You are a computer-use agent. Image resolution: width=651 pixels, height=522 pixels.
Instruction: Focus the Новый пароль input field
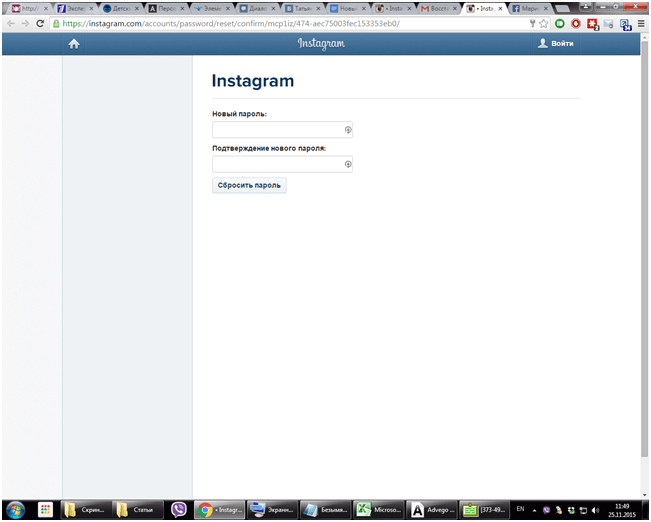tap(282, 130)
